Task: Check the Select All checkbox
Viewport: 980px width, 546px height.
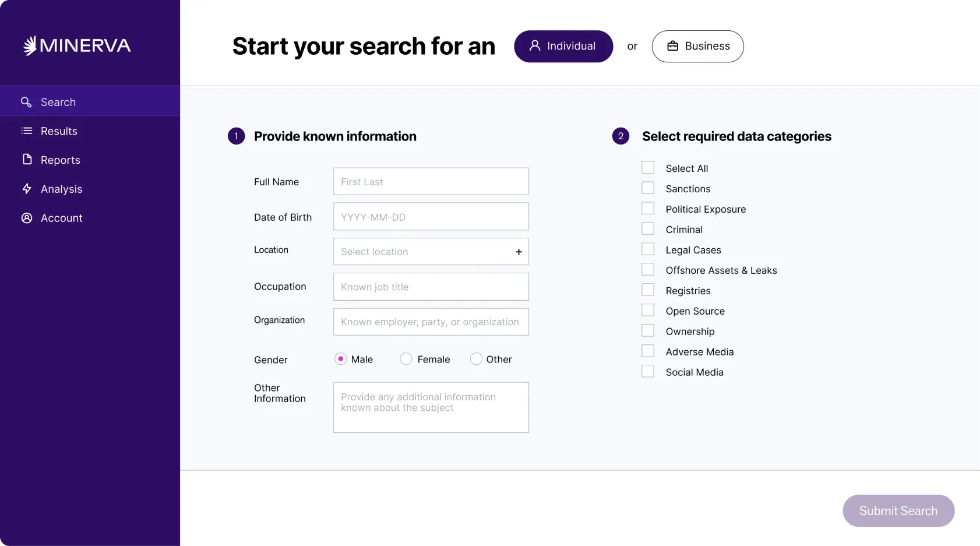Action: tap(648, 168)
